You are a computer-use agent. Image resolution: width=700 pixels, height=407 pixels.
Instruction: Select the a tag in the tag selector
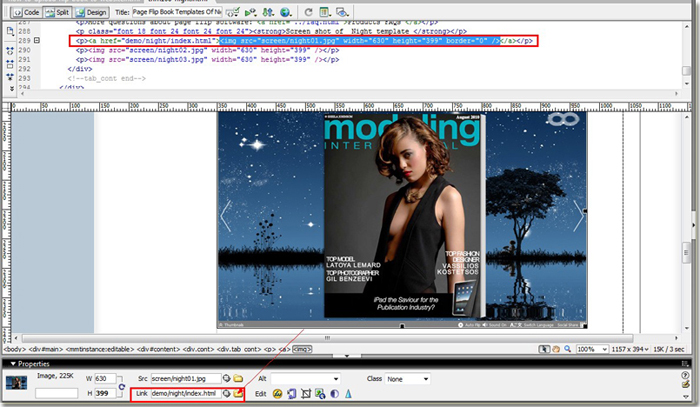coord(284,349)
